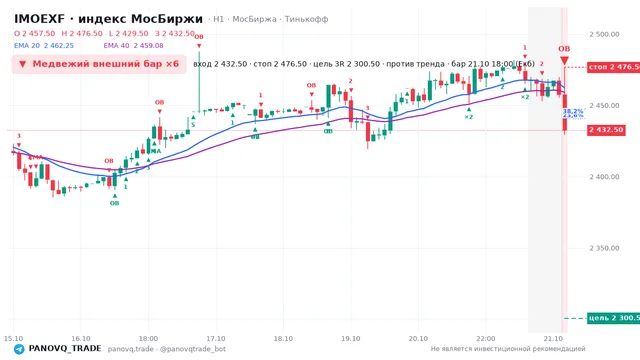640x360 pixels.
Task: Click the 2 400.00 price axis label
Action: click(x=604, y=177)
